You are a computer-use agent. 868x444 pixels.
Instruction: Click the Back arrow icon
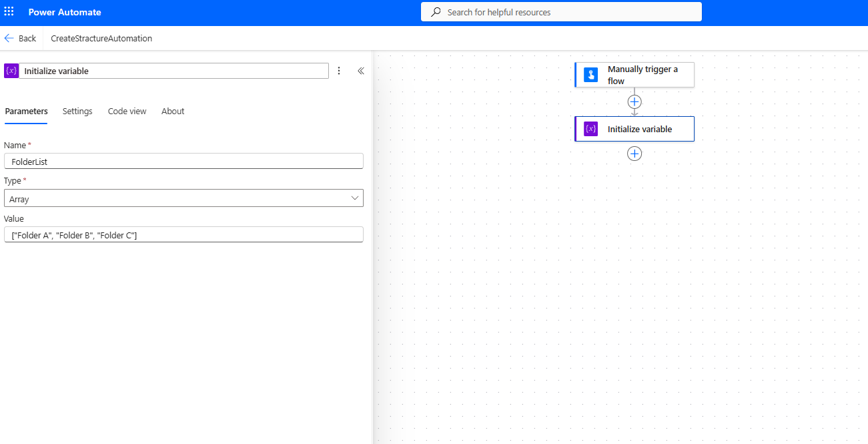click(x=9, y=38)
